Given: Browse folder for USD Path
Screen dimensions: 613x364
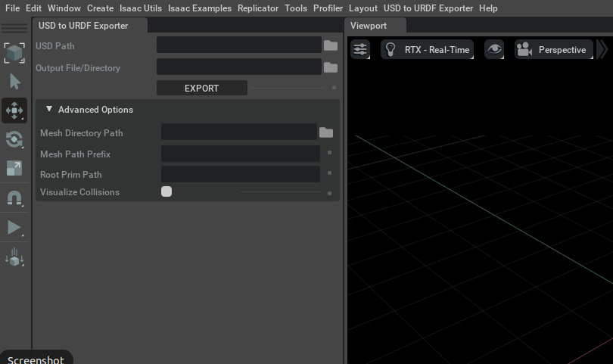Looking at the screenshot, I should tap(331, 45).
